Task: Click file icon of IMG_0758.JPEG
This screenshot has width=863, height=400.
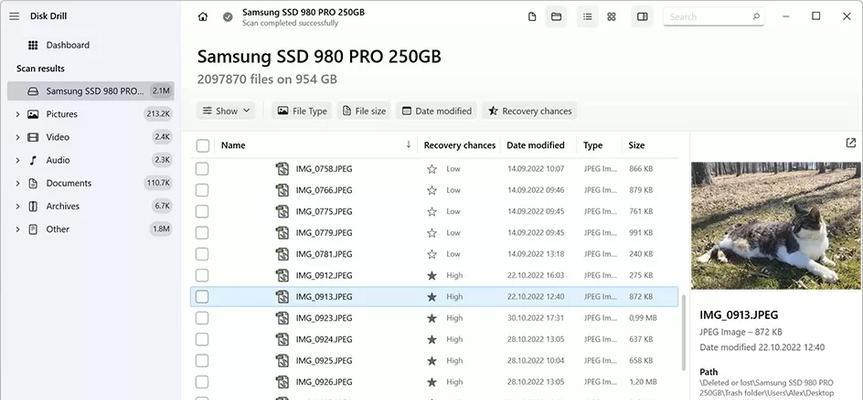Action: pos(282,169)
